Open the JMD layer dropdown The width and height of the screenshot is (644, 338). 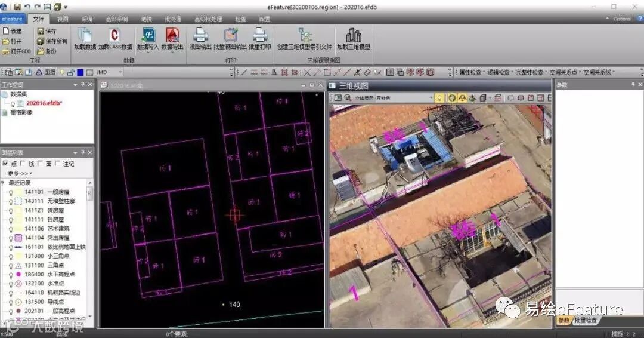120,72
